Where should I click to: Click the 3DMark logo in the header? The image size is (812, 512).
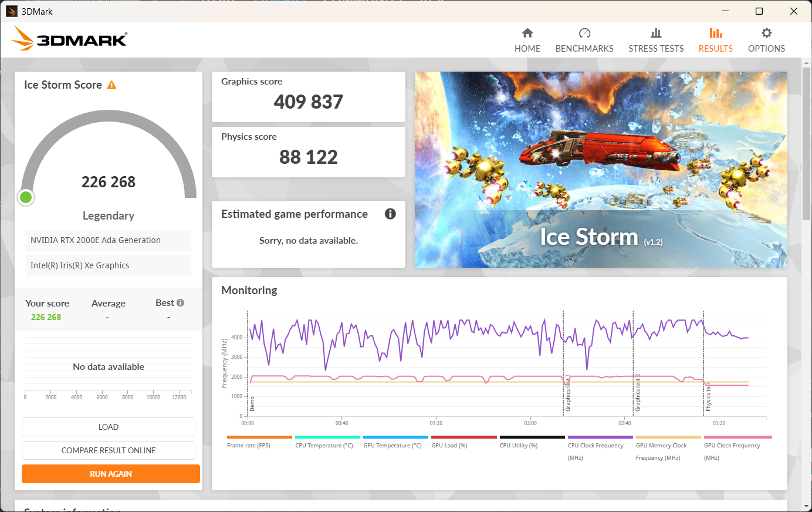click(69, 39)
